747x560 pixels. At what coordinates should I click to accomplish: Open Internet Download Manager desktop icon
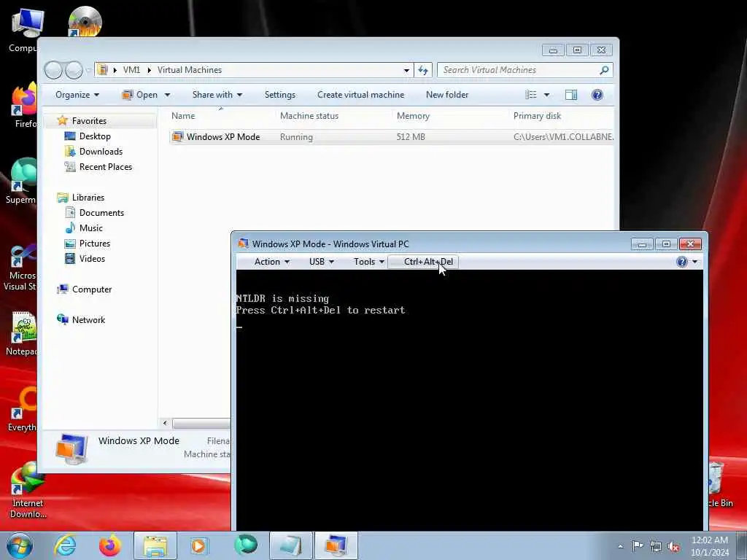pyautogui.click(x=28, y=491)
